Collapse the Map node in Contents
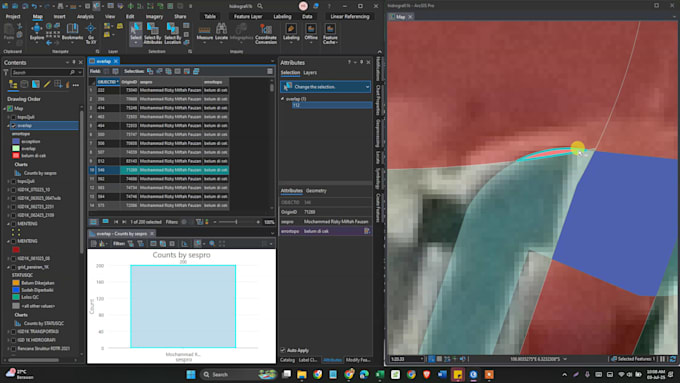Image resolution: width=680 pixels, height=383 pixels. [x=5, y=108]
